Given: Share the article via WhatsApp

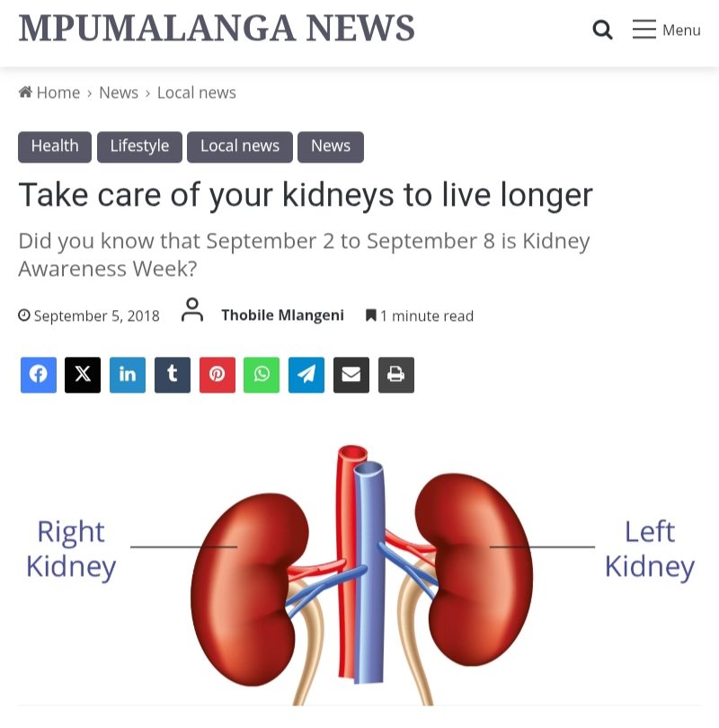Looking at the screenshot, I should click(x=262, y=375).
